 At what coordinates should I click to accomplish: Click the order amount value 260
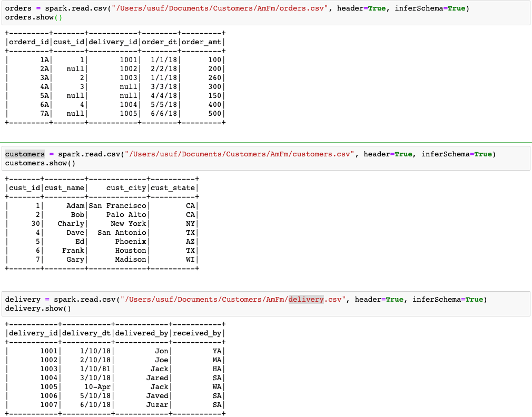click(214, 77)
